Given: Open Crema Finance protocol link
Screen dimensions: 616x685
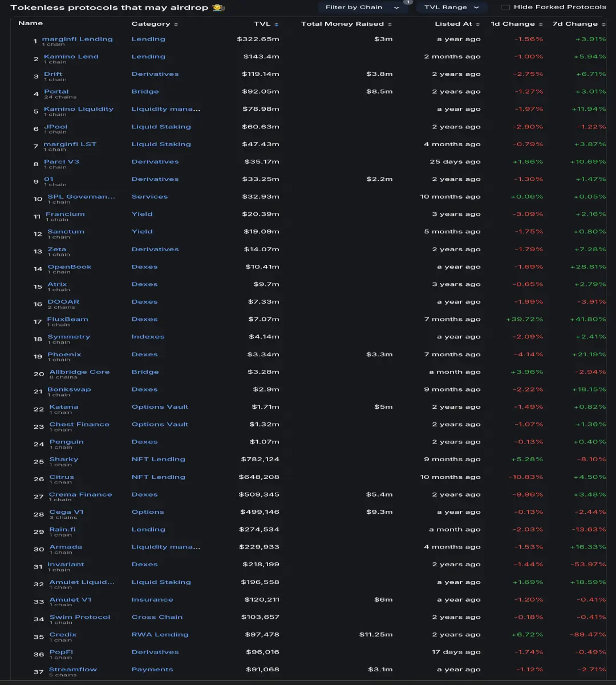Looking at the screenshot, I should point(80,494).
